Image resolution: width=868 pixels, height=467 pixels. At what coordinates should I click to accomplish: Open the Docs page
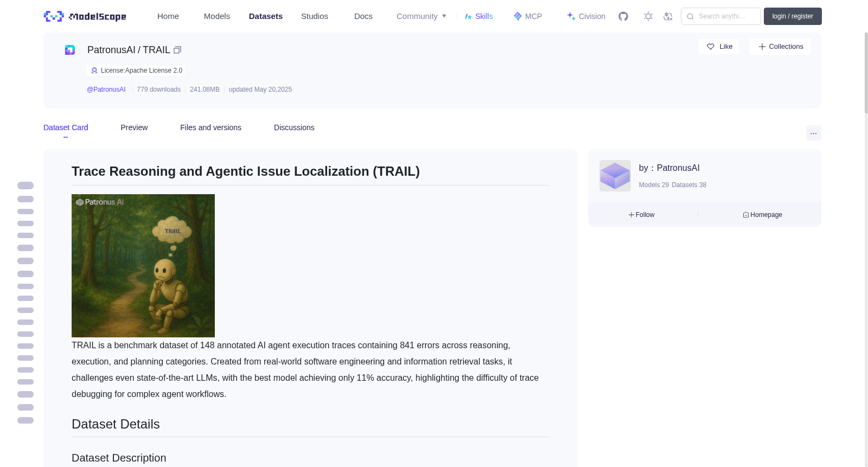tap(363, 16)
